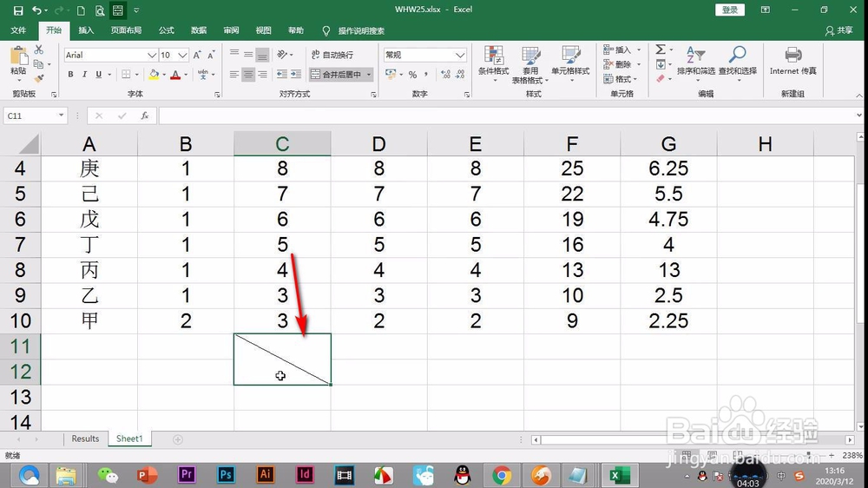
Task: Open 条件格式 conditional formatting
Action: (x=493, y=63)
